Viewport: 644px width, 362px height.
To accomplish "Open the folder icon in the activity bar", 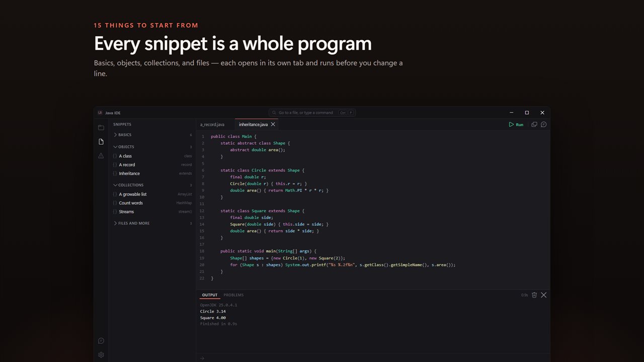I will (101, 128).
